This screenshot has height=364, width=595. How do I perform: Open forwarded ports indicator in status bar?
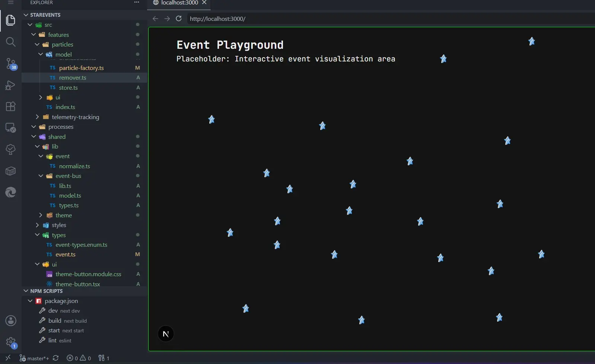[x=104, y=358]
